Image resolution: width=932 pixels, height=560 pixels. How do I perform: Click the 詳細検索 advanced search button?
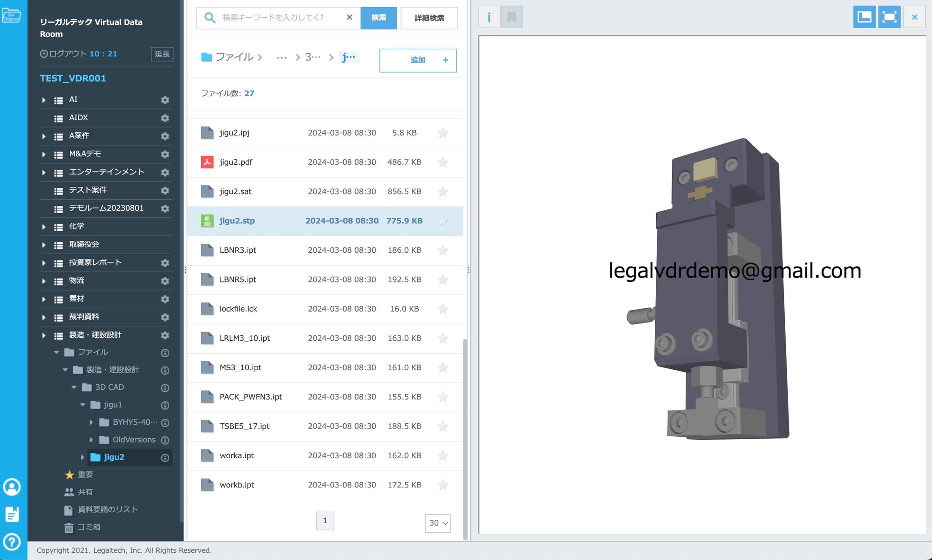(x=429, y=18)
